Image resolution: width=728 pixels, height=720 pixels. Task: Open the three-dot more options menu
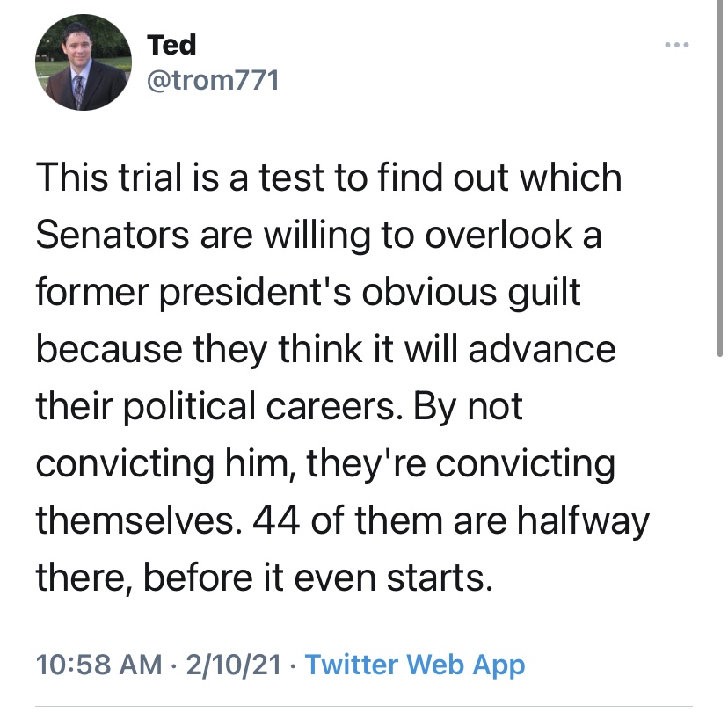[674, 44]
